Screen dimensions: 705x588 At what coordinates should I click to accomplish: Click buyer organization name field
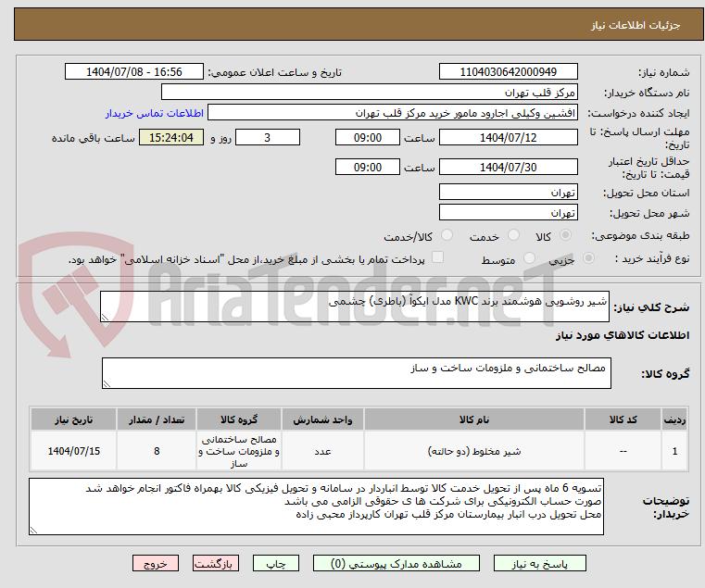point(369,93)
